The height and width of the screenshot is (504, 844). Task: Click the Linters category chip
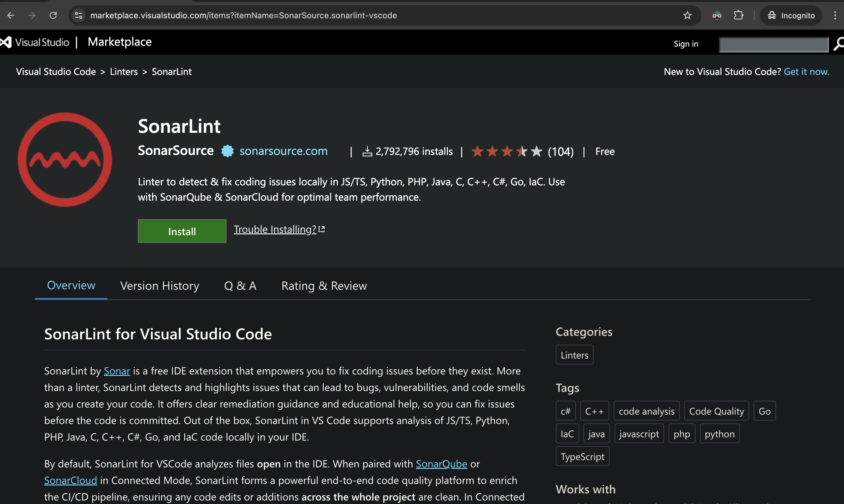574,355
